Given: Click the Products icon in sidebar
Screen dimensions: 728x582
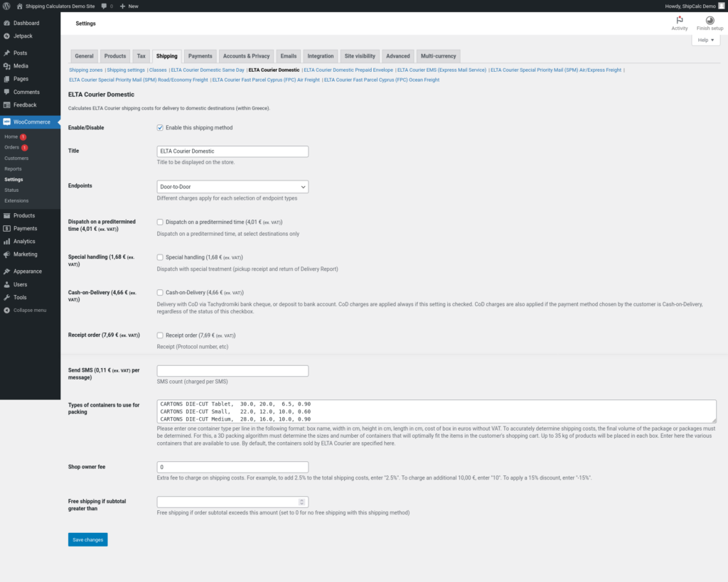Looking at the screenshot, I should 6,215.
